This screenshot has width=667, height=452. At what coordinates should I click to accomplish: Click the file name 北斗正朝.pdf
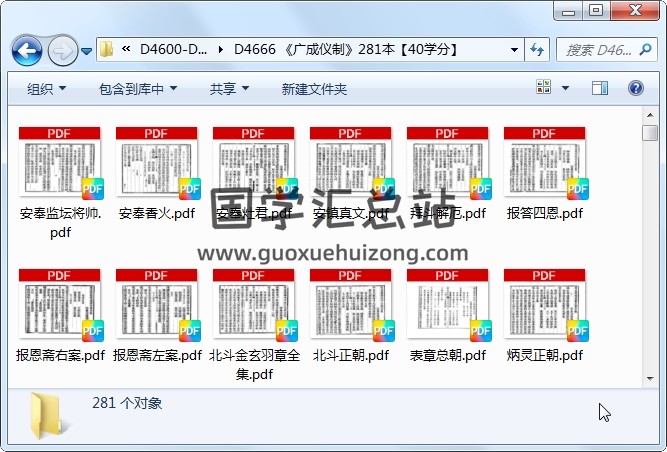pyautogui.click(x=351, y=355)
